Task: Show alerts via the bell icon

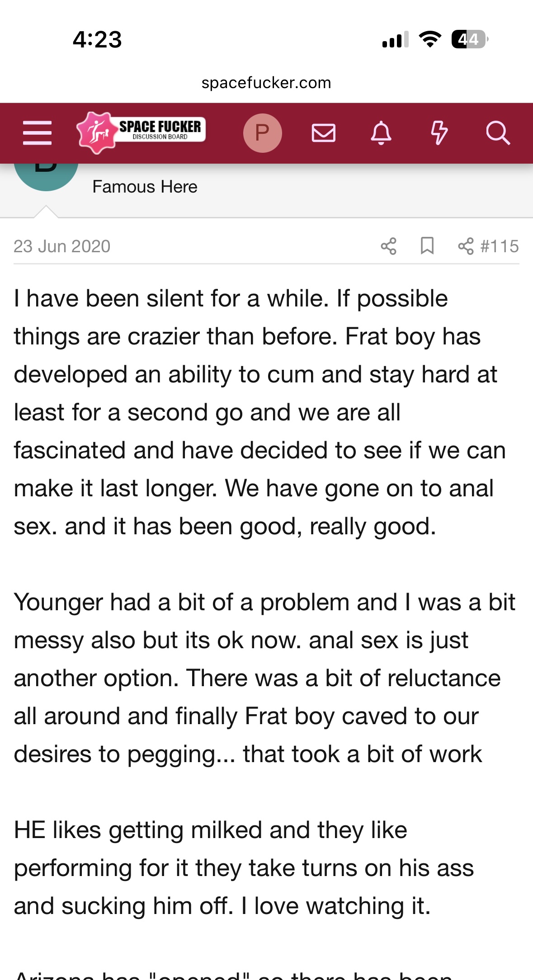Action: 381,133
